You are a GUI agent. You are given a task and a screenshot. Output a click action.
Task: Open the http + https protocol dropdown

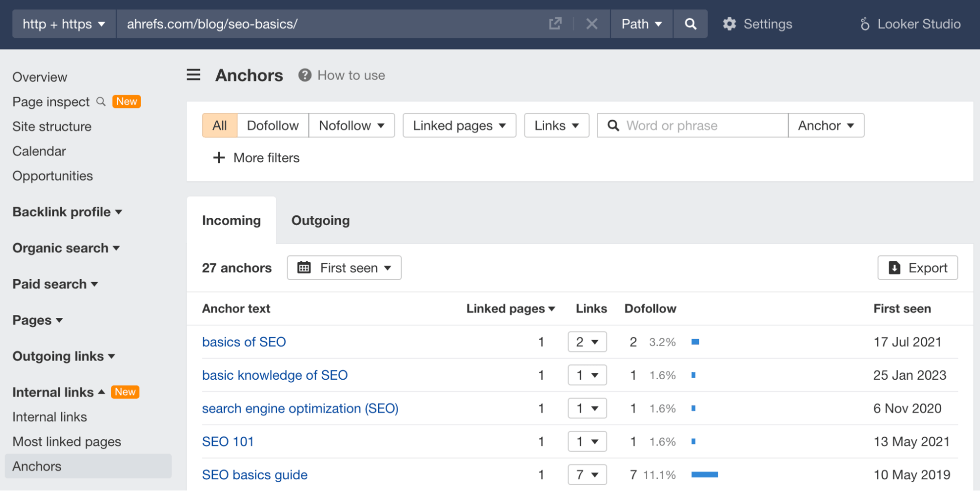64,24
